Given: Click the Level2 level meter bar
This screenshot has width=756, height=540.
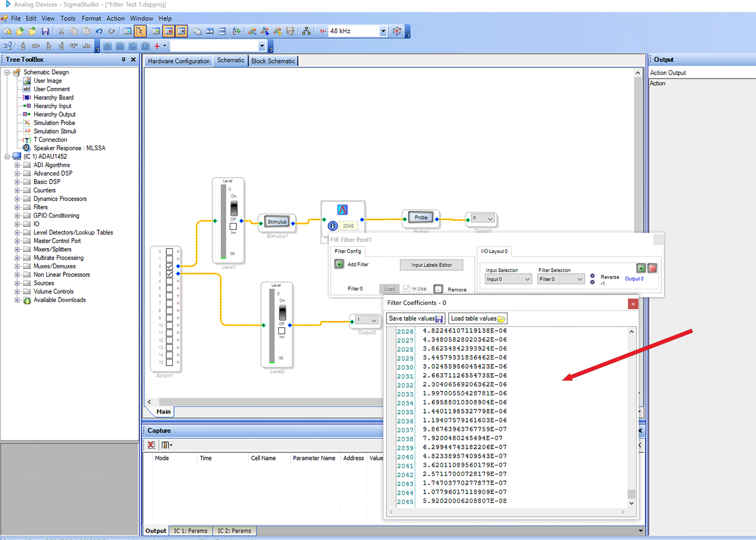Looking at the screenshot, I should tap(272, 326).
